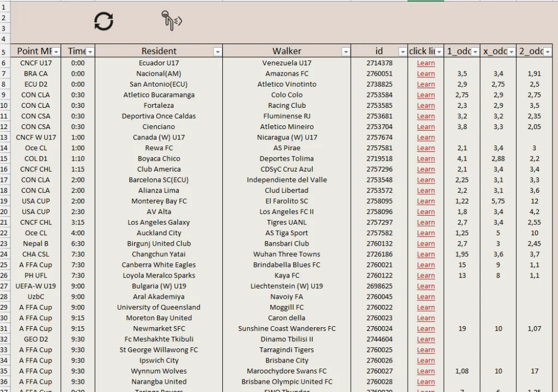Screen dimensions: 558x392
Task: Open the Resident column filter dropdown
Action: [217, 52]
